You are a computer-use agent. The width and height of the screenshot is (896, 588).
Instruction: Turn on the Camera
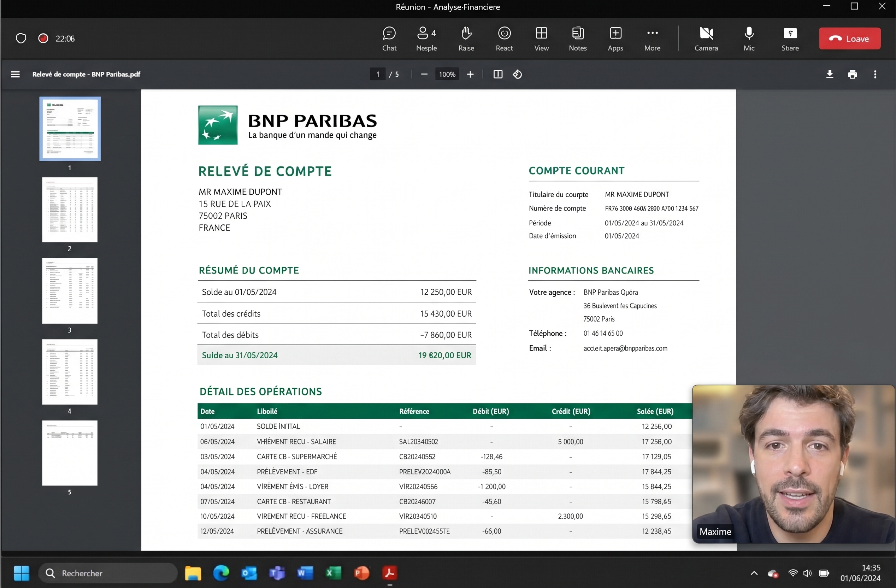click(x=706, y=39)
